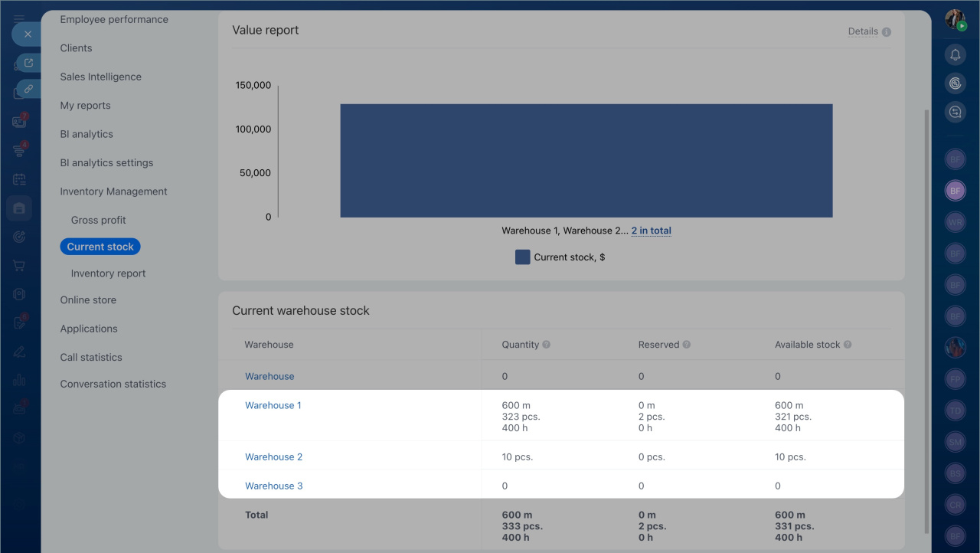
Task: Open notifications bell icon
Action: coord(955,54)
